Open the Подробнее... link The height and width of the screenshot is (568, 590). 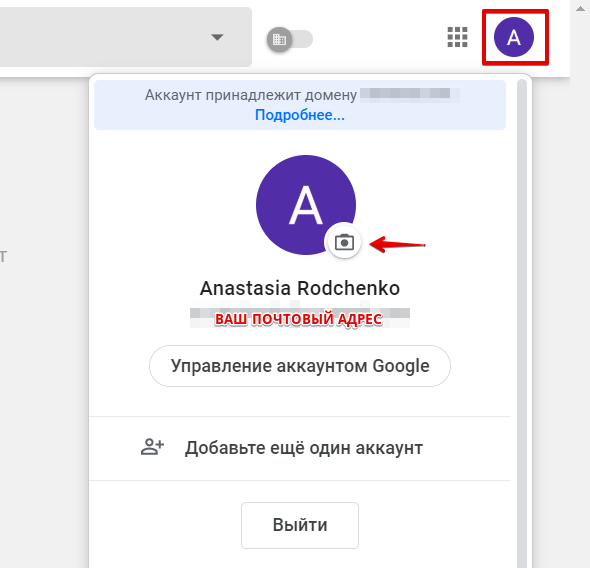[300, 115]
